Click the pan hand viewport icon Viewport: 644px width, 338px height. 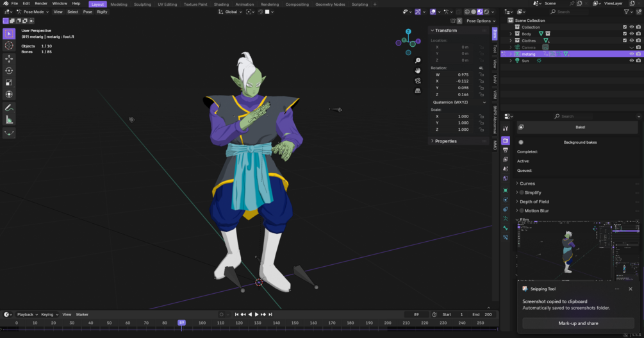point(418,71)
